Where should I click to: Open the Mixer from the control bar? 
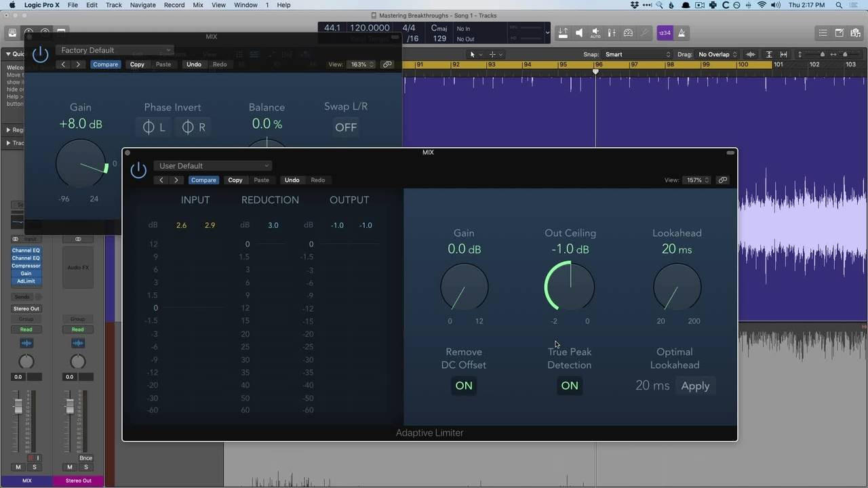(612, 33)
